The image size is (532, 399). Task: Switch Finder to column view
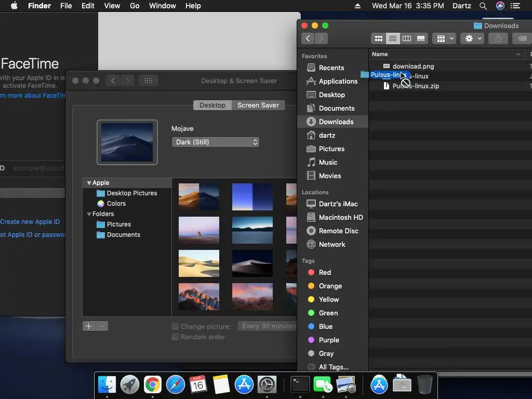tap(406, 38)
